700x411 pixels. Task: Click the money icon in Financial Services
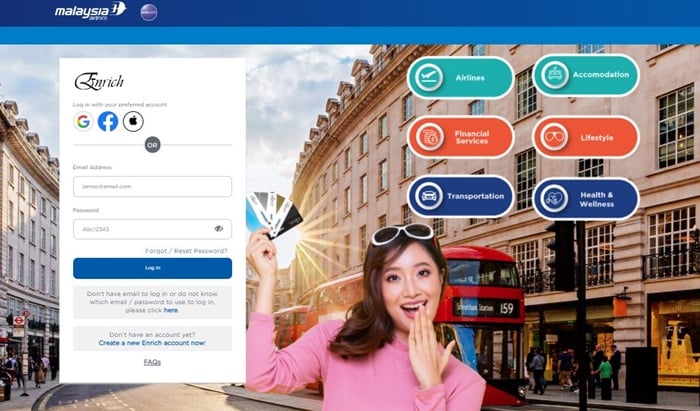point(430,137)
